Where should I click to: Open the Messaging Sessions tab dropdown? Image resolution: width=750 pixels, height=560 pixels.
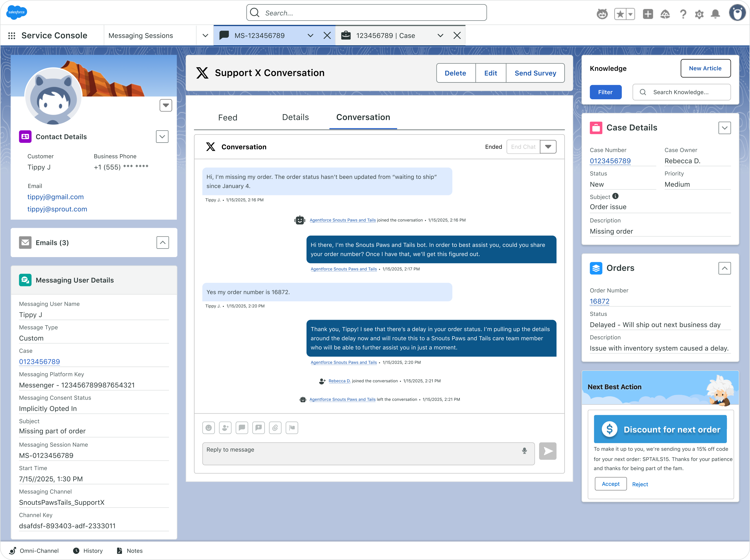pos(205,35)
